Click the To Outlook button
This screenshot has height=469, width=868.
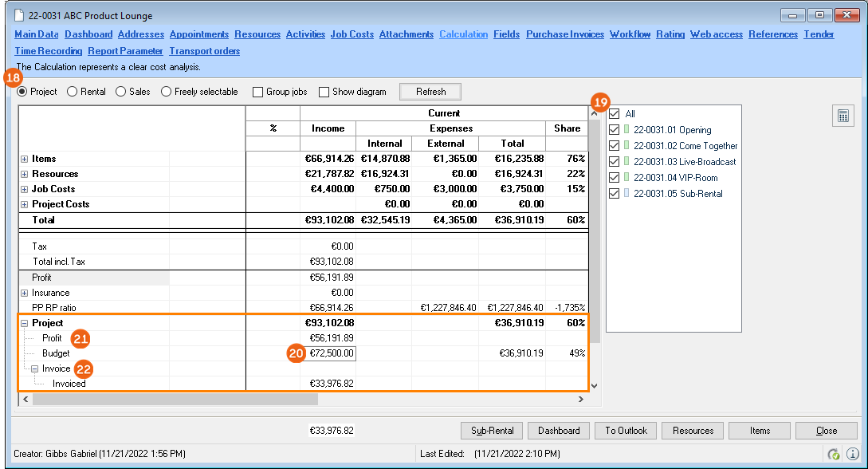click(x=625, y=431)
